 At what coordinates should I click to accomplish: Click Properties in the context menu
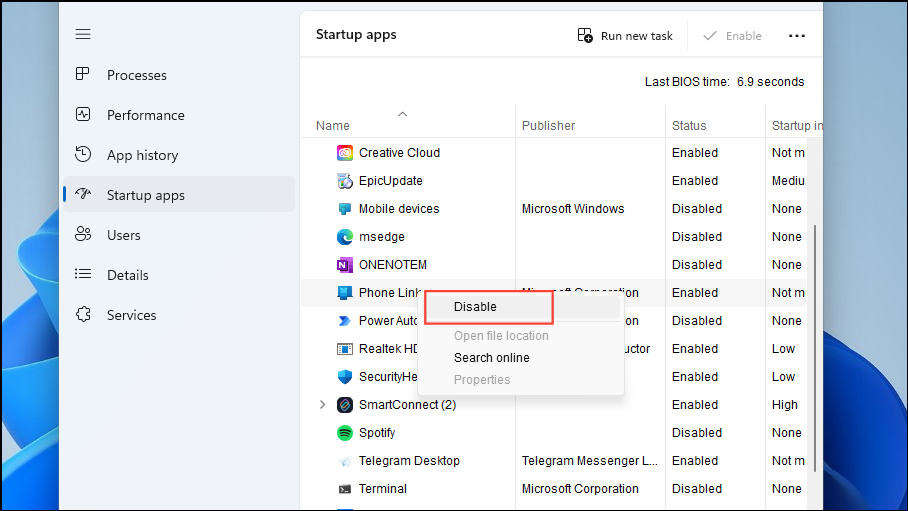click(x=482, y=379)
